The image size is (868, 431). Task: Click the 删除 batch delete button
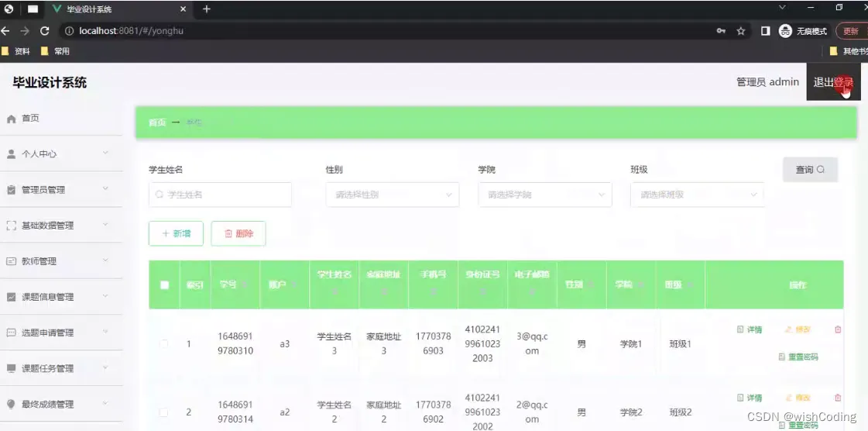238,234
